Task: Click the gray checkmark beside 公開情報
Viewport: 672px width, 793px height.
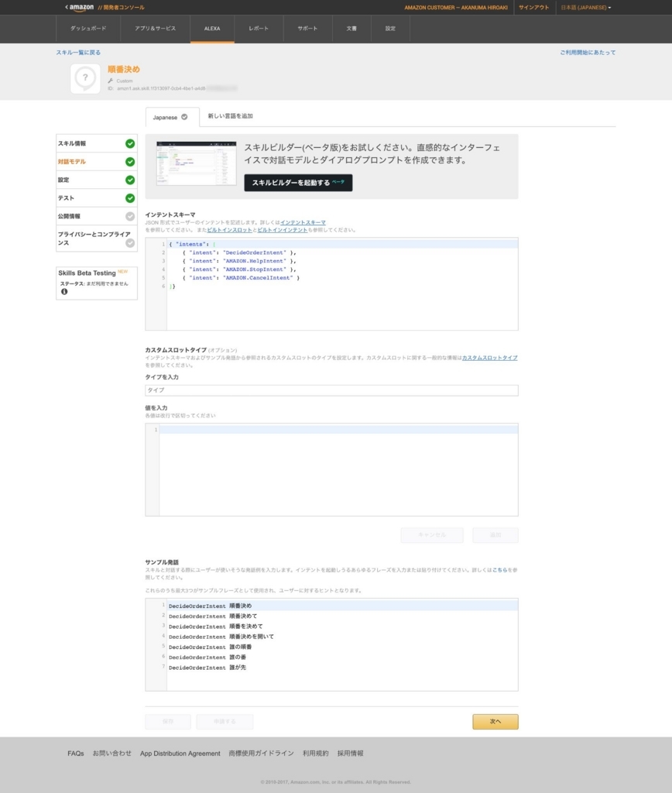Action: pyautogui.click(x=130, y=217)
